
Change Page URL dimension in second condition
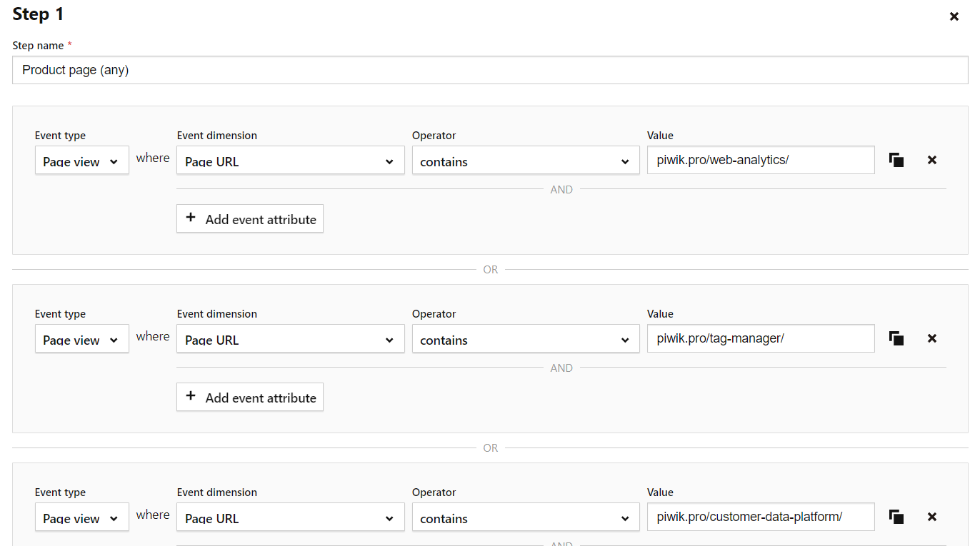pos(290,339)
